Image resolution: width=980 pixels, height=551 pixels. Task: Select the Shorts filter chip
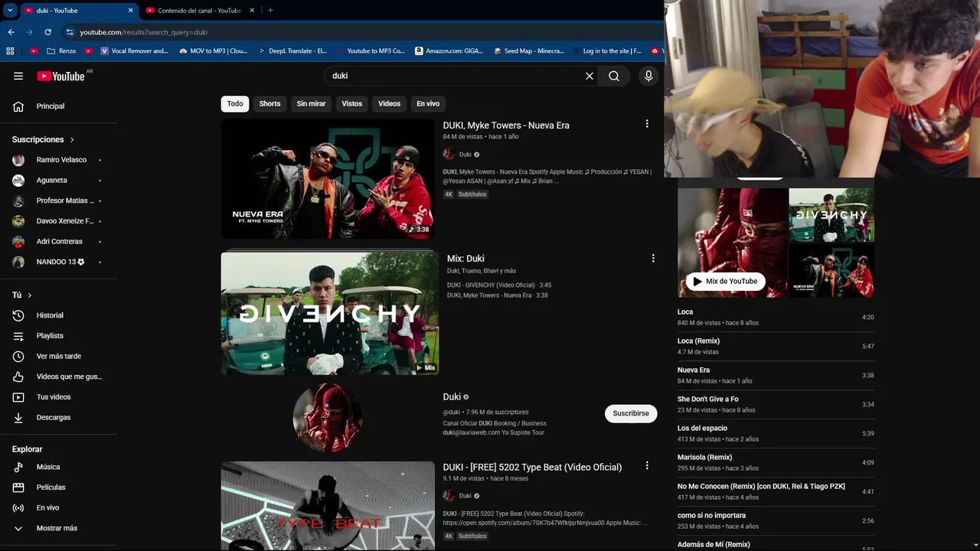coord(269,104)
